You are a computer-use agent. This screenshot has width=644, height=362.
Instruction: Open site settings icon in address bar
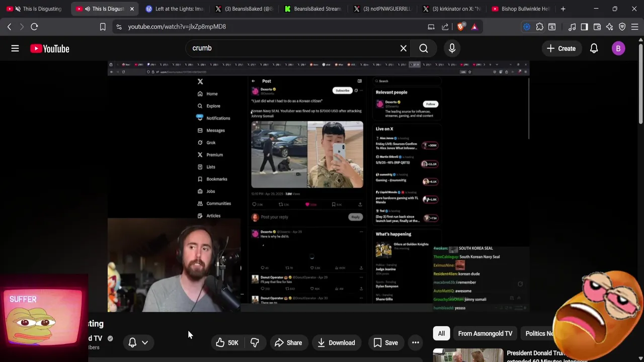pos(119,27)
